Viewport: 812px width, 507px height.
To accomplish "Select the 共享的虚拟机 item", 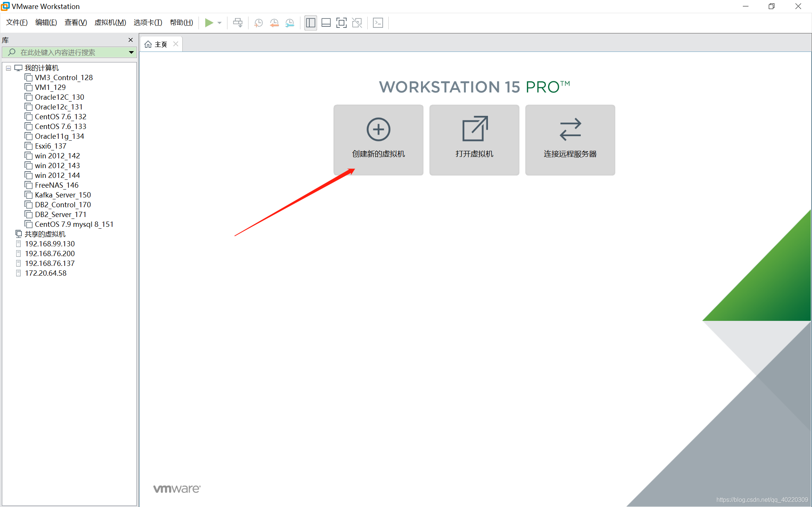I will [45, 234].
